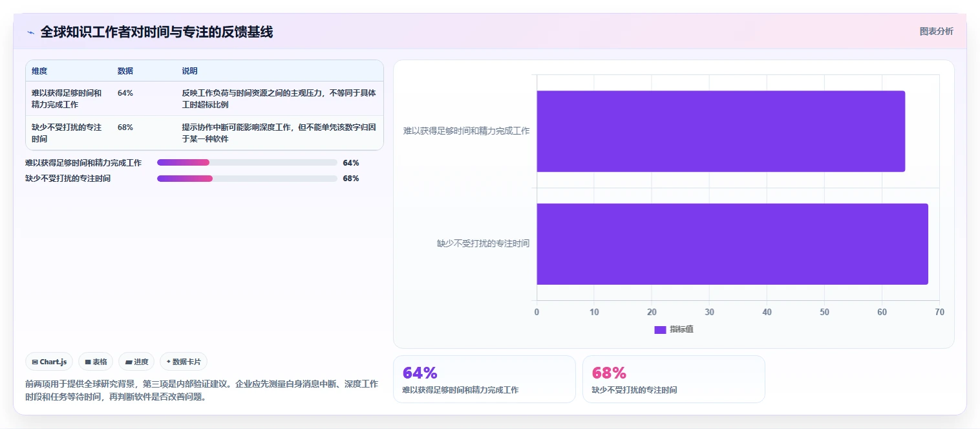Click the x-axis tick 30
Viewport: 980px width, 429px height.
pyautogui.click(x=709, y=312)
